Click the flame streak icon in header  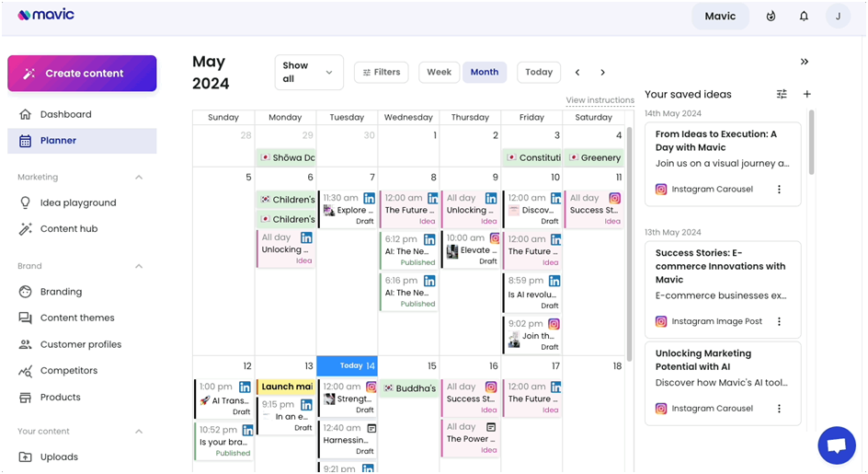(771, 16)
